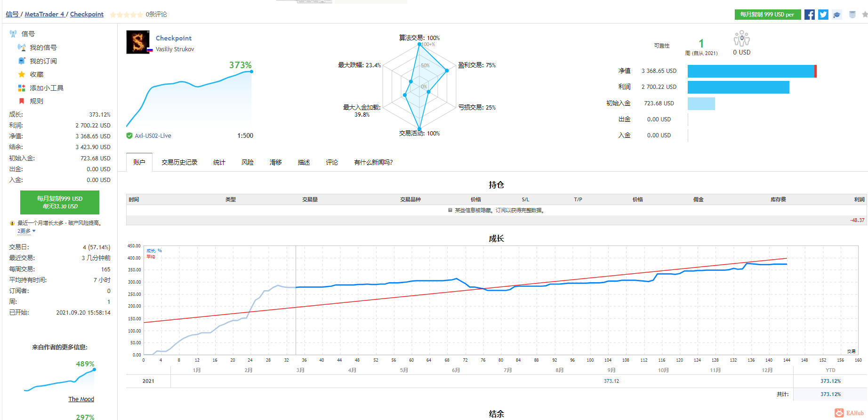The width and height of the screenshot is (868, 420).
Task: Switch to the 统计 tab
Action: [219, 162]
